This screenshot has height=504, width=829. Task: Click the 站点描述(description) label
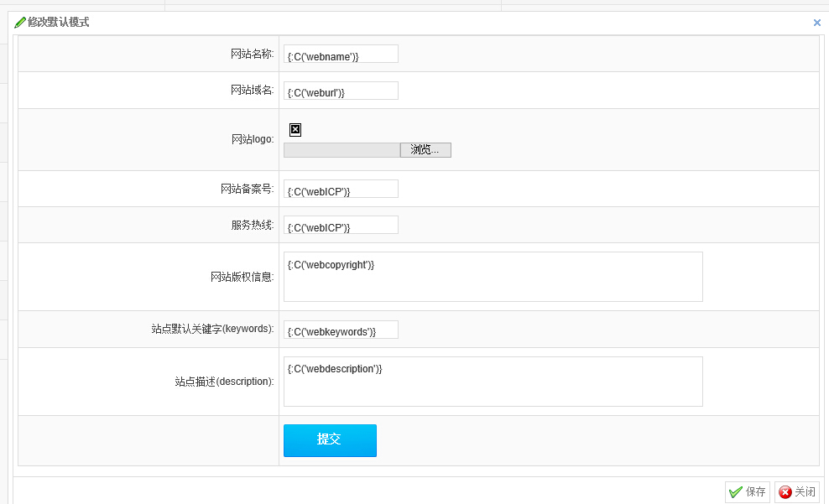pos(224,382)
